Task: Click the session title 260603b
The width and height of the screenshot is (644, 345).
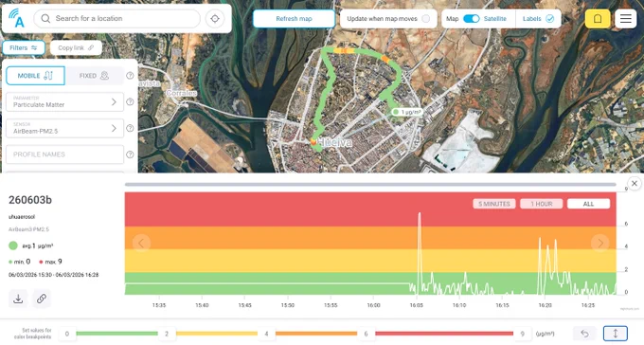Action: (30, 200)
